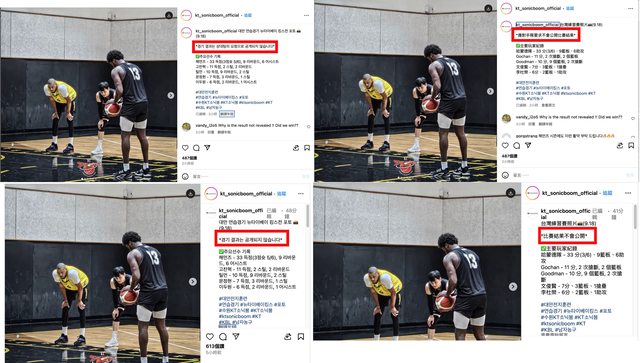The height and width of the screenshot is (363, 640).
Task: Advance to next photo on the 613-likes post
Action: pos(193,282)
